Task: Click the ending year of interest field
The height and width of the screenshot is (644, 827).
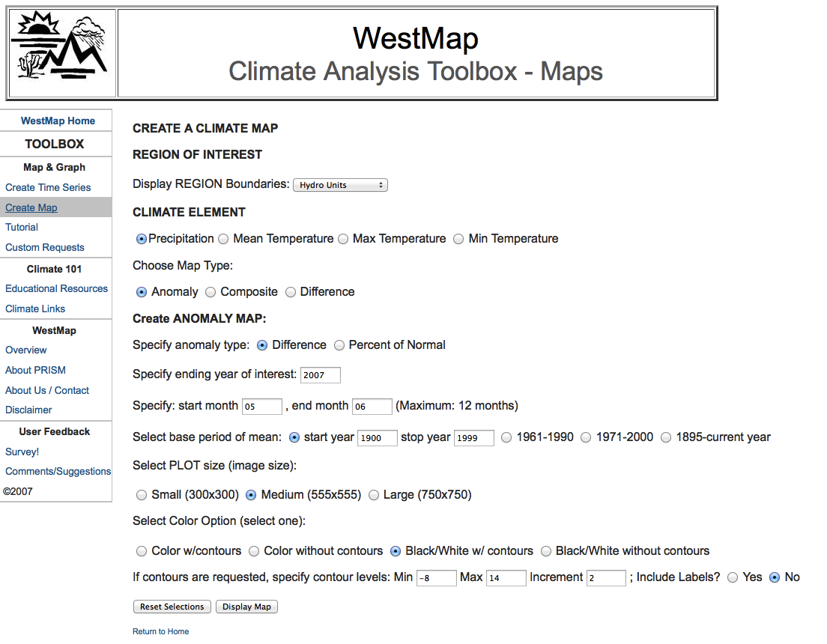Action: [x=320, y=375]
